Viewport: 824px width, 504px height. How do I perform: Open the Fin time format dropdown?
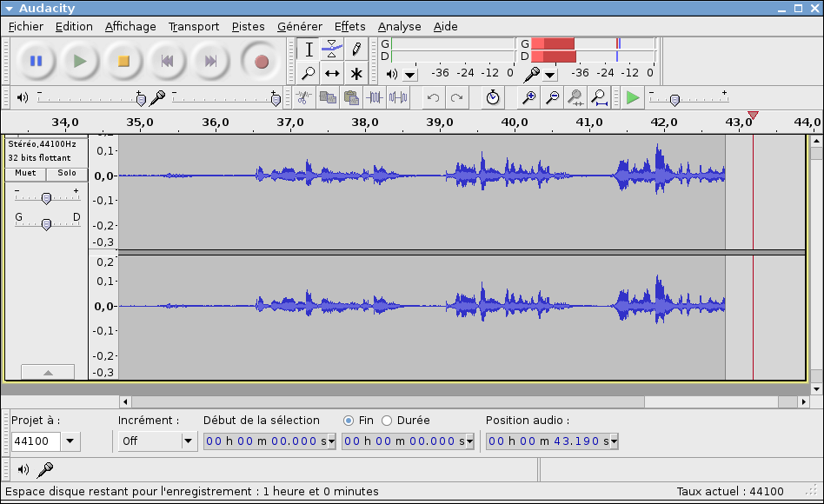470,441
